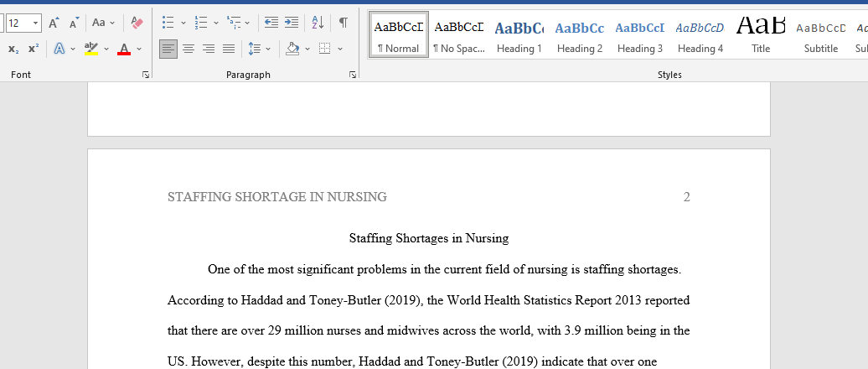Apply the Heading 2 style
The height and width of the screenshot is (369, 868).
click(580, 34)
